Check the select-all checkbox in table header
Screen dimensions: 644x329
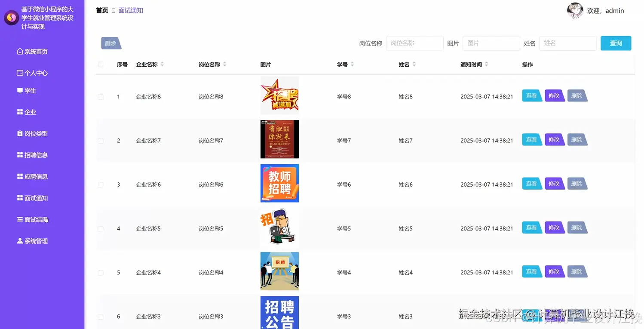click(100, 64)
